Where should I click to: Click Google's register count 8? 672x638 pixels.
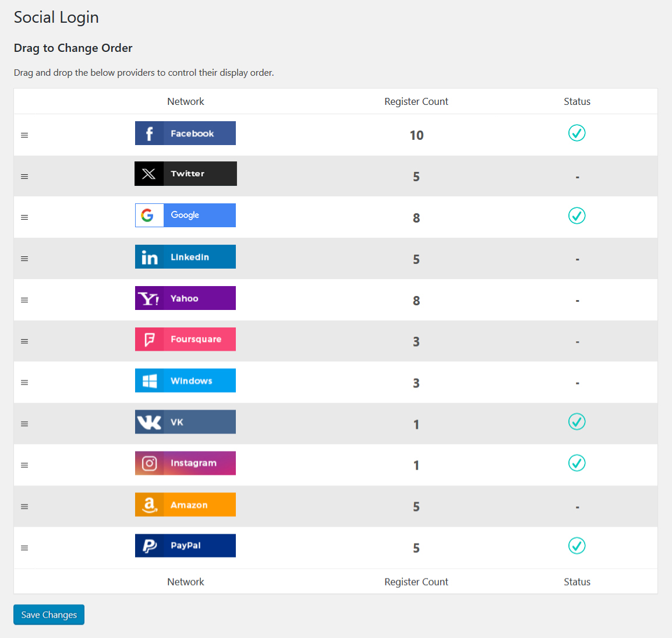(x=416, y=218)
